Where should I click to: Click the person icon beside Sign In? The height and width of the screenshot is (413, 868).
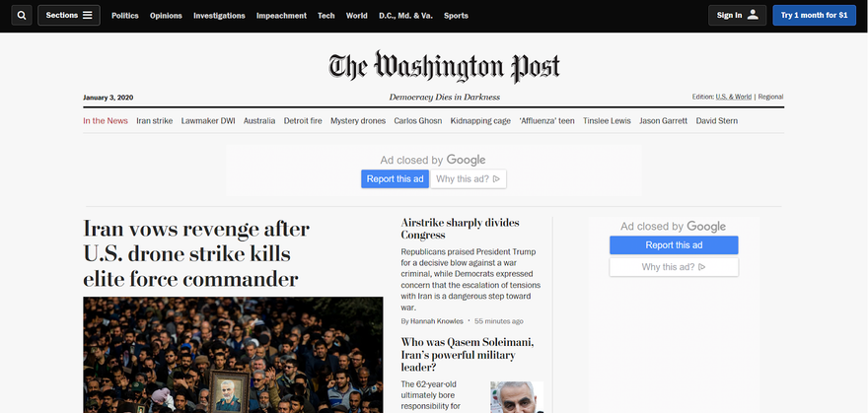coord(753,15)
